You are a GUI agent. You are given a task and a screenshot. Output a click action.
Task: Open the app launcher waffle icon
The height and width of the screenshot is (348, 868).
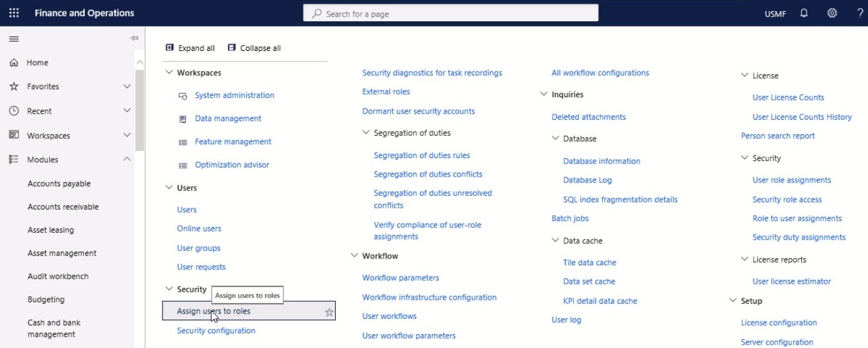click(x=14, y=13)
